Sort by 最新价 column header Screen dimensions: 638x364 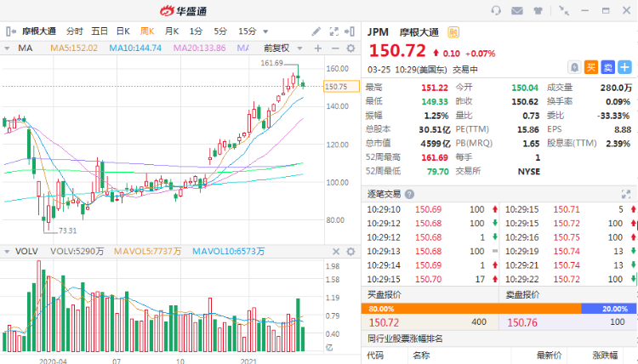549,355
